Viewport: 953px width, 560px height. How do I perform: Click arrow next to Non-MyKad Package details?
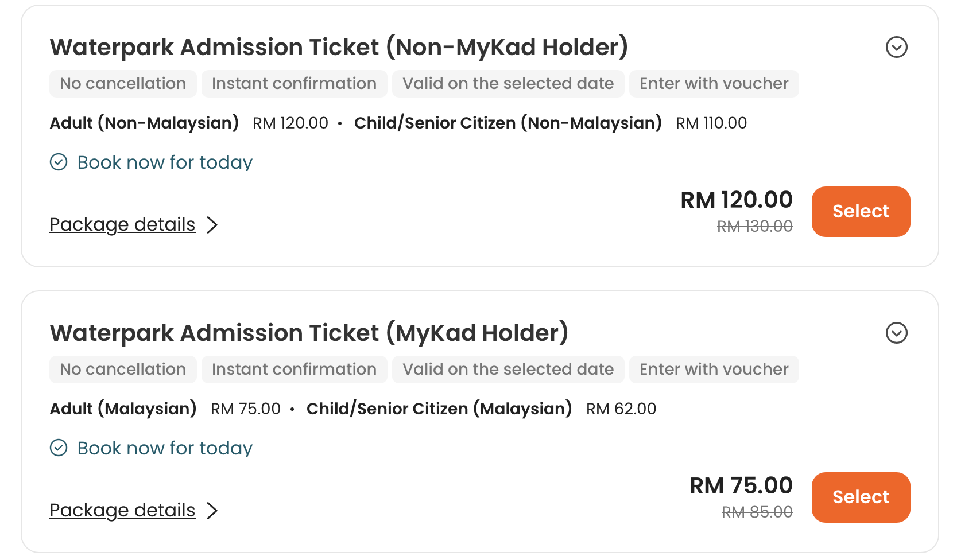pyautogui.click(x=212, y=225)
